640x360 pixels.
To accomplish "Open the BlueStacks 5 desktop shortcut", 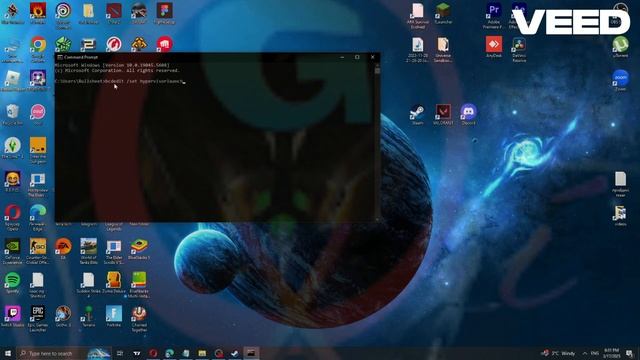I will coord(139,249).
